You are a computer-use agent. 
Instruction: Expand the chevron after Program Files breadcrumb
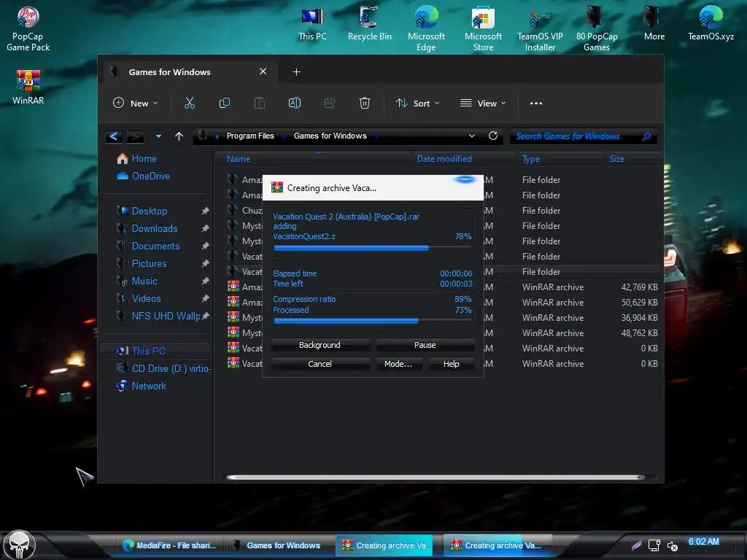[x=284, y=136]
